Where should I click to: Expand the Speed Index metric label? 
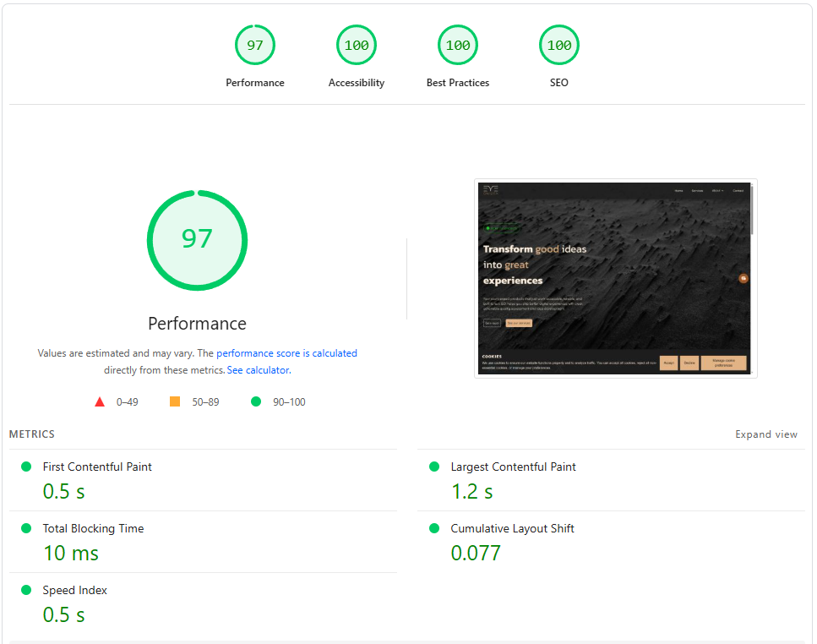click(x=75, y=590)
